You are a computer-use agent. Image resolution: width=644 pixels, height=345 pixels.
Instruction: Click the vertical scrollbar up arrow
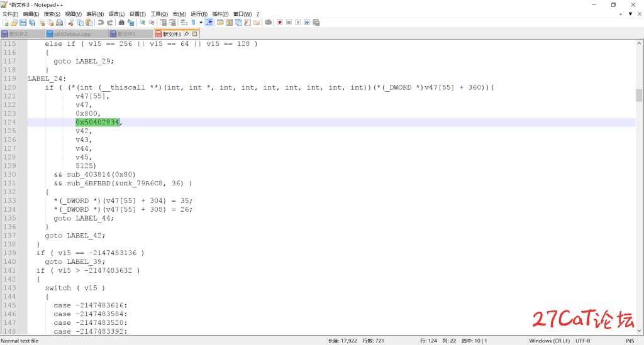(639, 43)
